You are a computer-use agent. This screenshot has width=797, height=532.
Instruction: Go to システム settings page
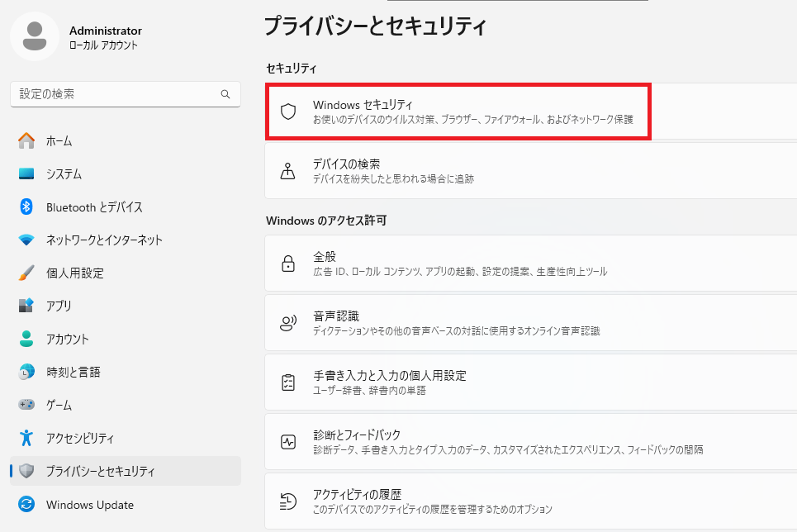(x=64, y=174)
